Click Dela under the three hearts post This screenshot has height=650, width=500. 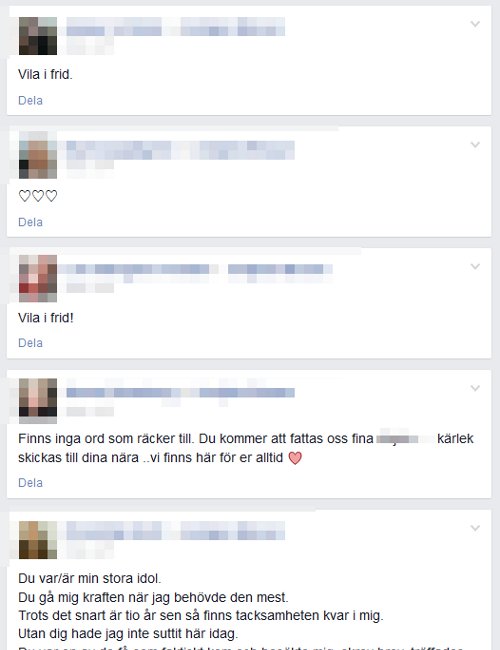click(x=30, y=222)
